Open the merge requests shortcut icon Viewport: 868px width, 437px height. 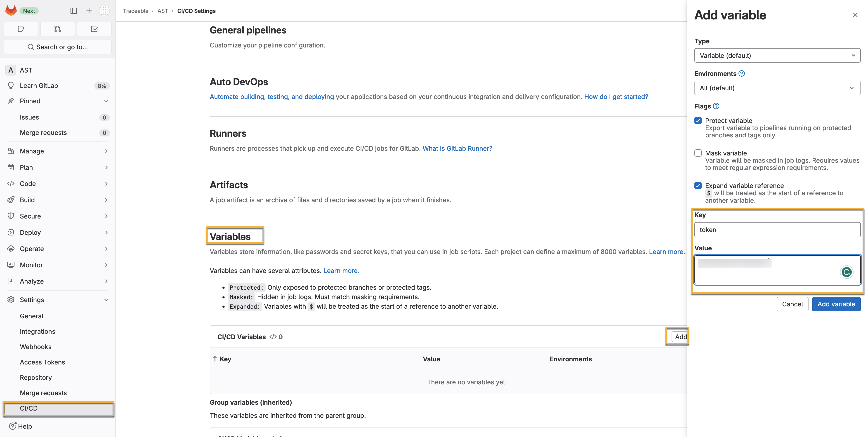pos(58,29)
